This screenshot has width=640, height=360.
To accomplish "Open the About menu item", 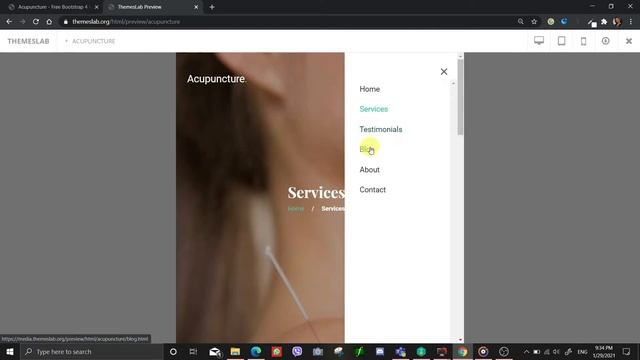I will [369, 170].
